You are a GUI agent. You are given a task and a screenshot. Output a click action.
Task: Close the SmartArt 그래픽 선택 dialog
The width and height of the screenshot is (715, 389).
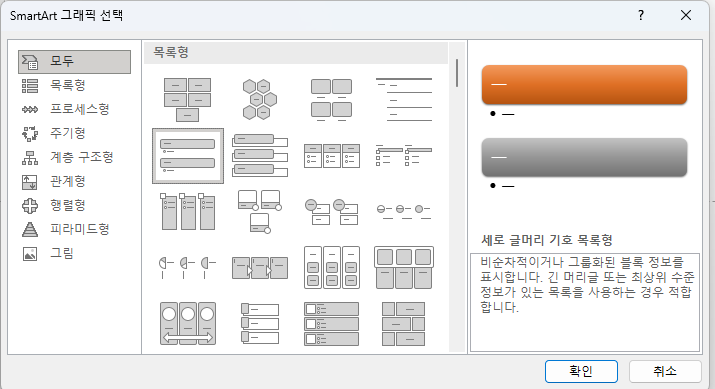click(x=686, y=16)
